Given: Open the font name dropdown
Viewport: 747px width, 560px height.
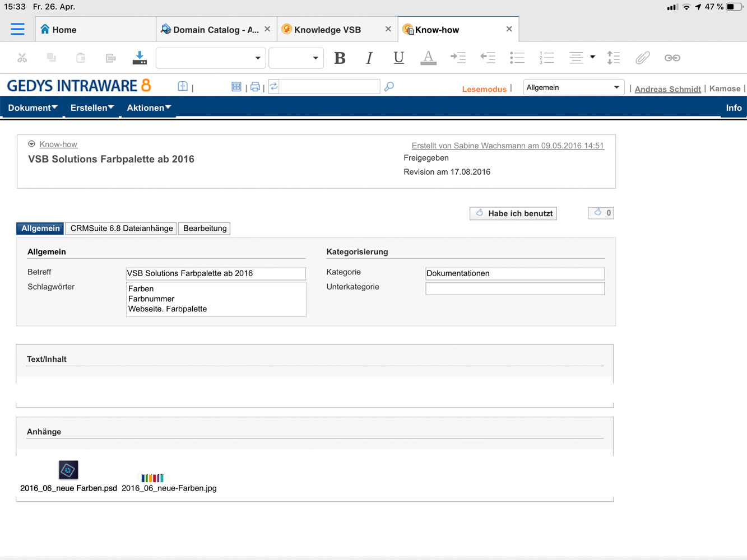Looking at the screenshot, I should click(210, 58).
